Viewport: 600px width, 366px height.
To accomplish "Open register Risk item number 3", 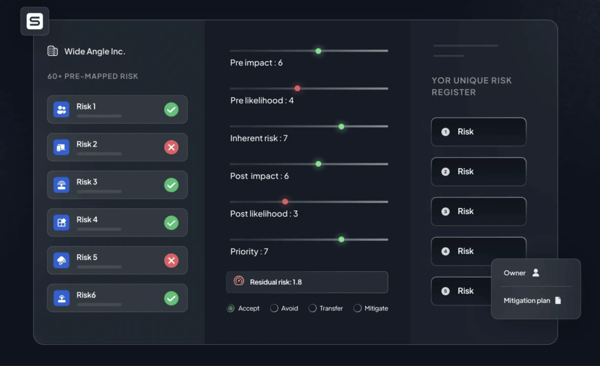I will pyautogui.click(x=479, y=211).
